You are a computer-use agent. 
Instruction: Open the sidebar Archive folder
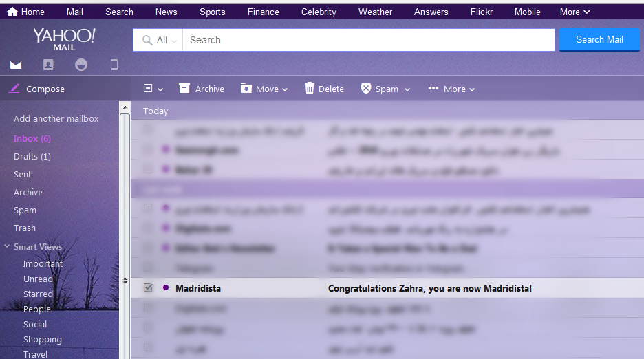coord(28,193)
